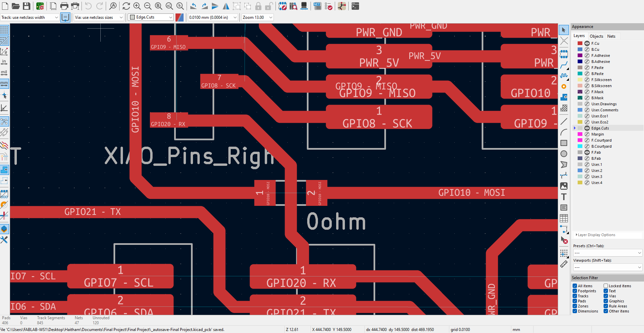Change the F.Cu layer red color swatch
Image resolution: width=644 pixels, height=333 pixels.
tap(580, 43)
